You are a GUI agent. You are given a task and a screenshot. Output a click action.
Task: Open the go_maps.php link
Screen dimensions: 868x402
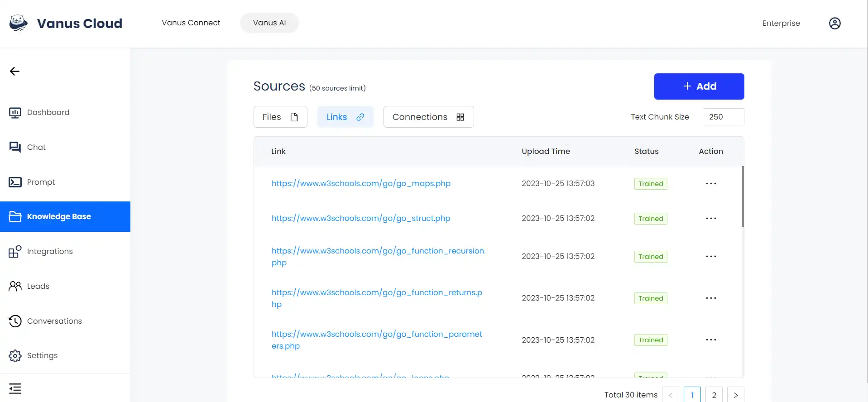(x=361, y=183)
